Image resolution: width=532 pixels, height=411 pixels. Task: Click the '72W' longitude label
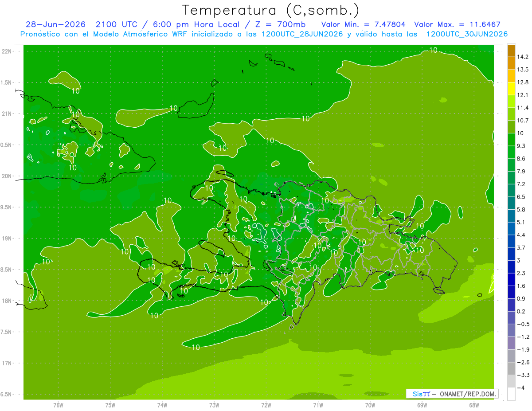266,405
